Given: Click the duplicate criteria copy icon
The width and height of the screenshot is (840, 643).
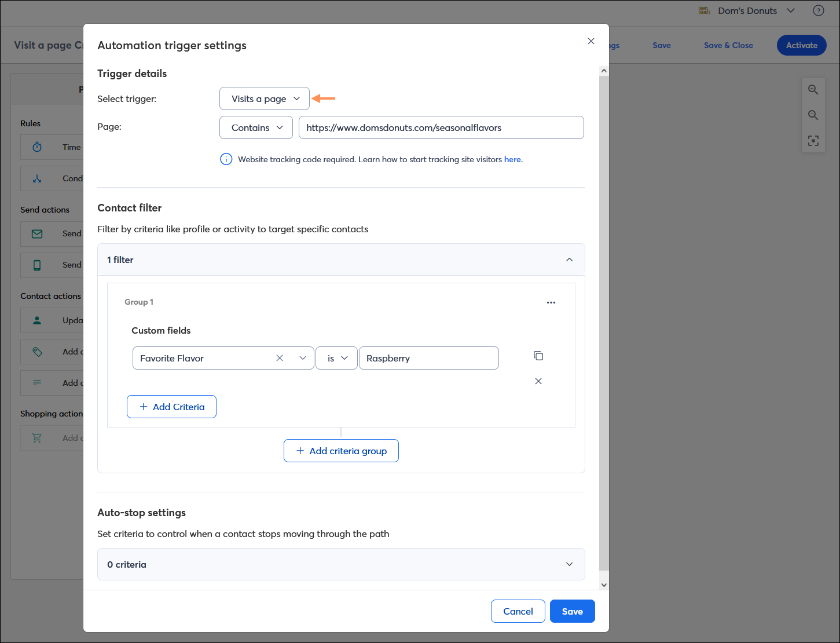Looking at the screenshot, I should coord(538,356).
